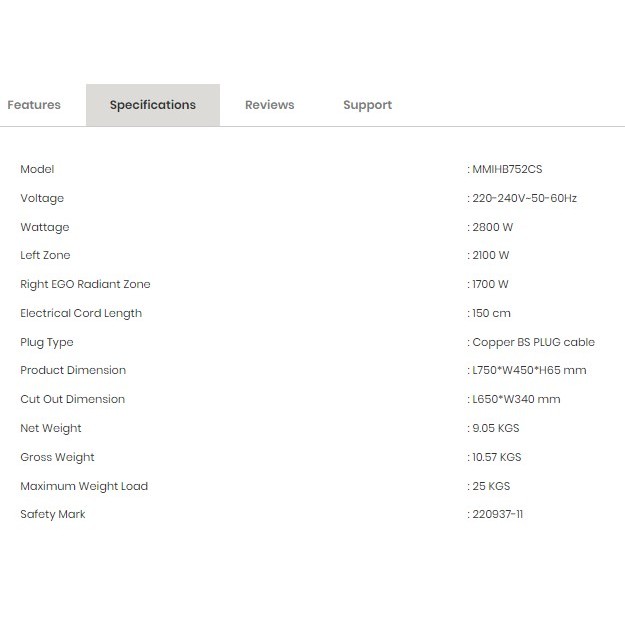Open the Features tab
625x625 pixels.
[x=34, y=105]
